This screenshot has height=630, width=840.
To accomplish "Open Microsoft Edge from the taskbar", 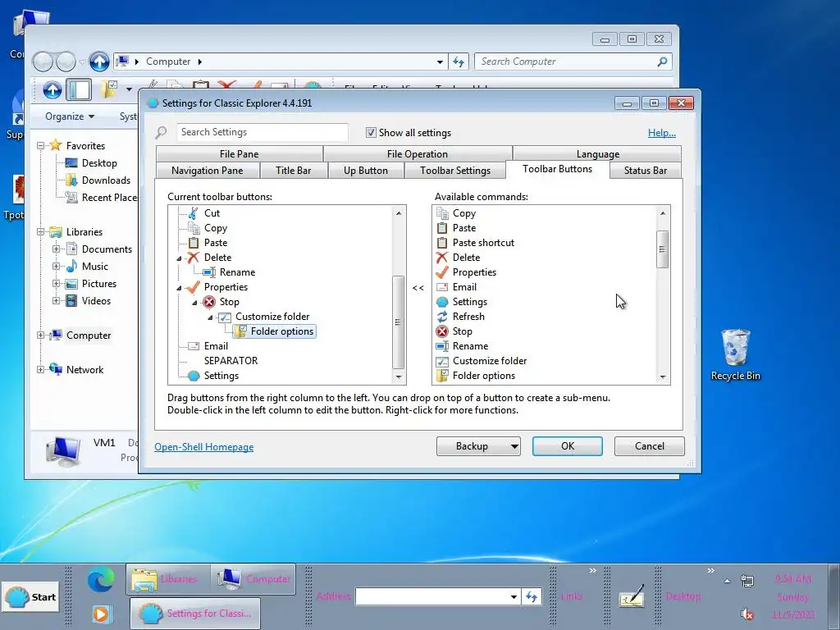I will tap(101, 579).
